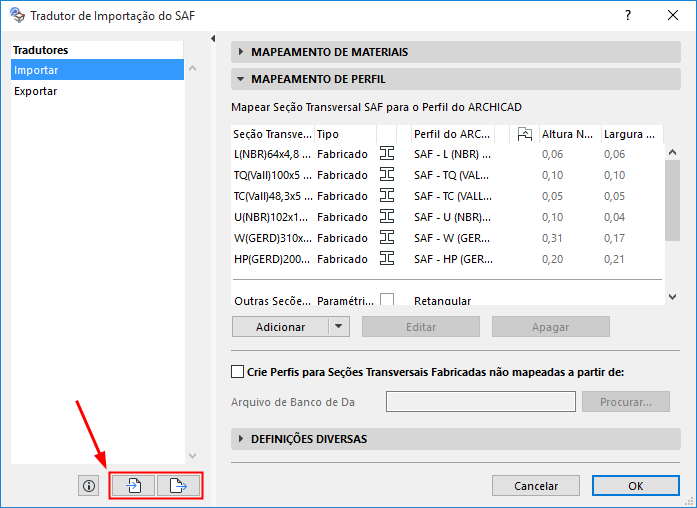Click the Largura column header
Image resolution: width=697 pixels, height=508 pixels.
click(632, 134)
